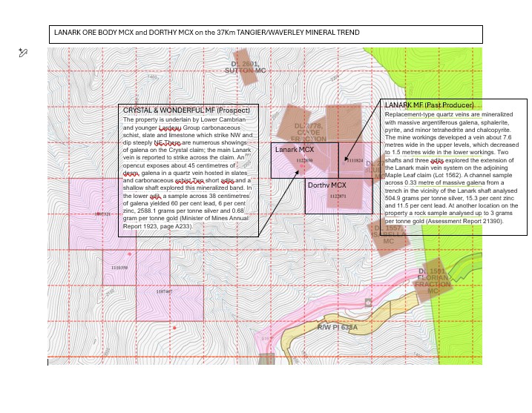Click claim number 1111824 on the map

[355, 160]
